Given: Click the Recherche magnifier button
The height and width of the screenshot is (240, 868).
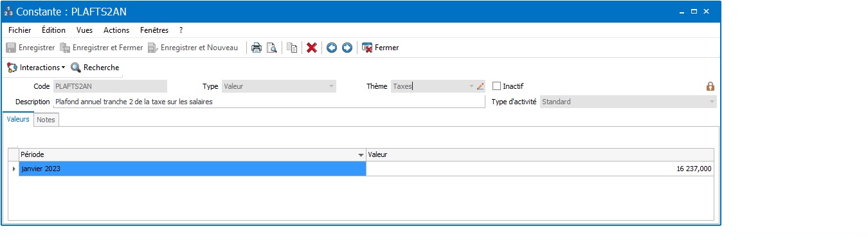Looking at the screenshot, I should coord(95,68).
